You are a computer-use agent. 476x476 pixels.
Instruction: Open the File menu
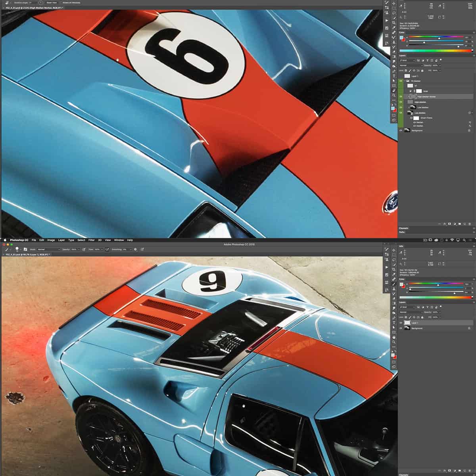pos(34,240)
